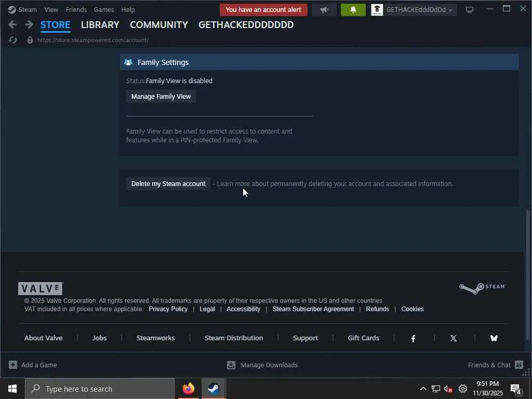The height and width of the screenshot is (399, 532).
Task: Click the Manage Downloads arrow icon
Action: [231, 365]
